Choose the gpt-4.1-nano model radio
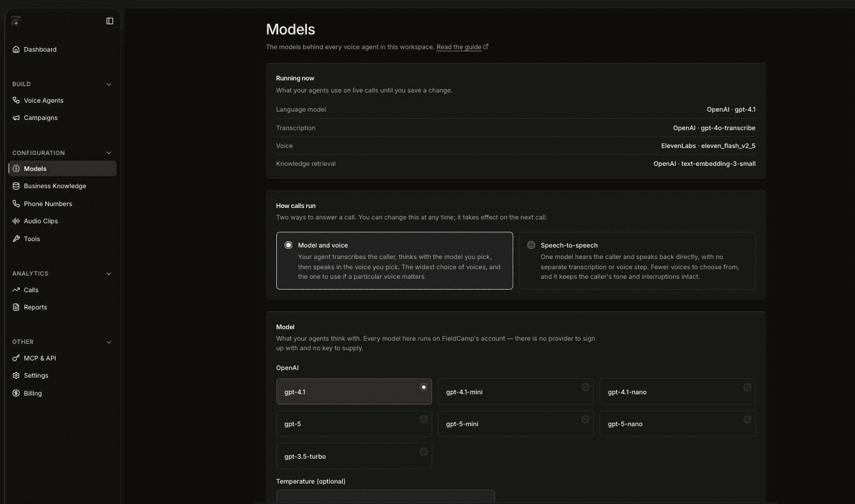Screen dimensions: 855x504 747,387
